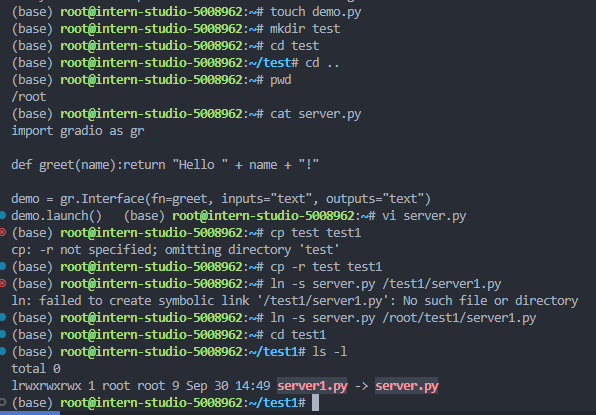Click the 'demo.launch()' text
Screen dimensions: 596x415
57,216
